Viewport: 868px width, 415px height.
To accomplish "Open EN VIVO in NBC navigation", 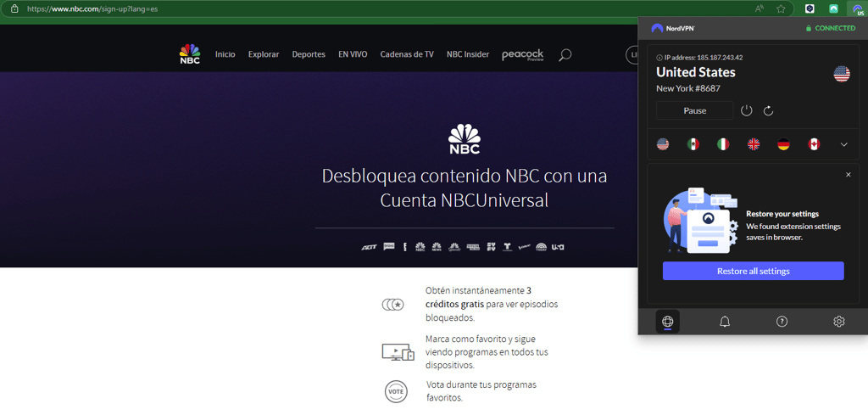I will tap(353, 54).
